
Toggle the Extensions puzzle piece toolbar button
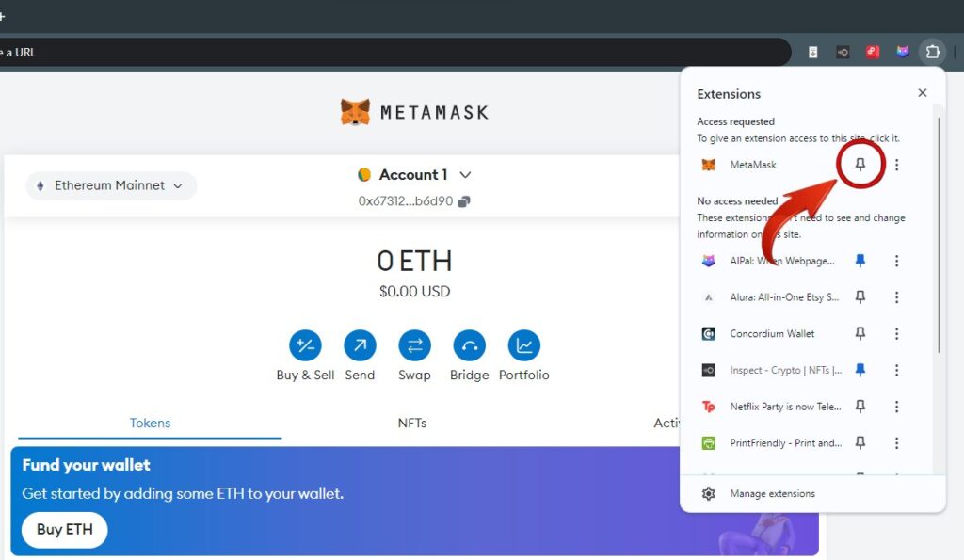tap(933, 53)
